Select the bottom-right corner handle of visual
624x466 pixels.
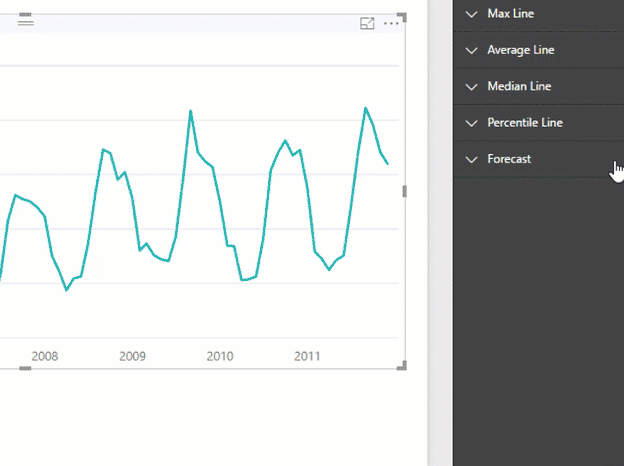pos(402,366)
